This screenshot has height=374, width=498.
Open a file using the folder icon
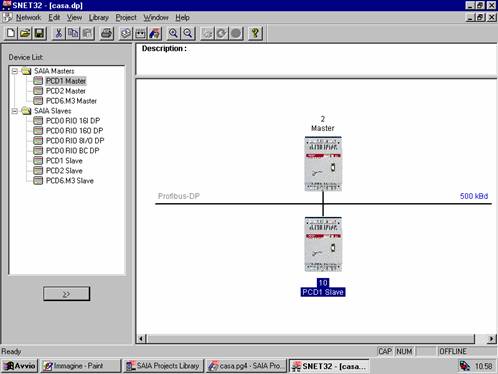coord(25,33)
